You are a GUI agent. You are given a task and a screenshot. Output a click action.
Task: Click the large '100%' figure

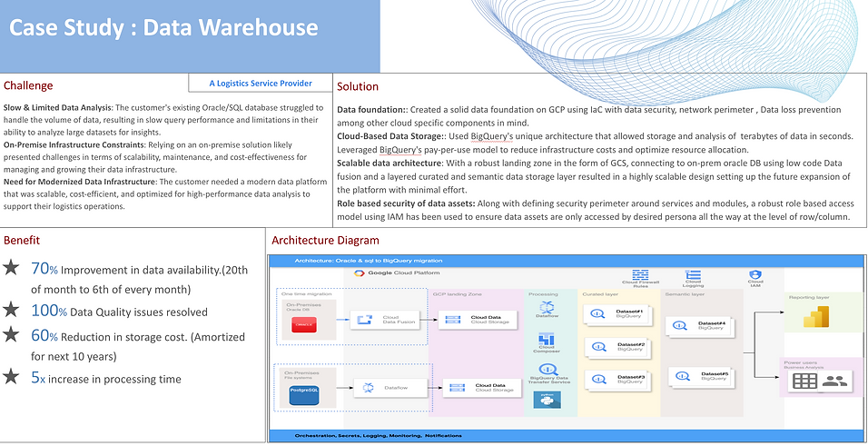coord(49,311)
